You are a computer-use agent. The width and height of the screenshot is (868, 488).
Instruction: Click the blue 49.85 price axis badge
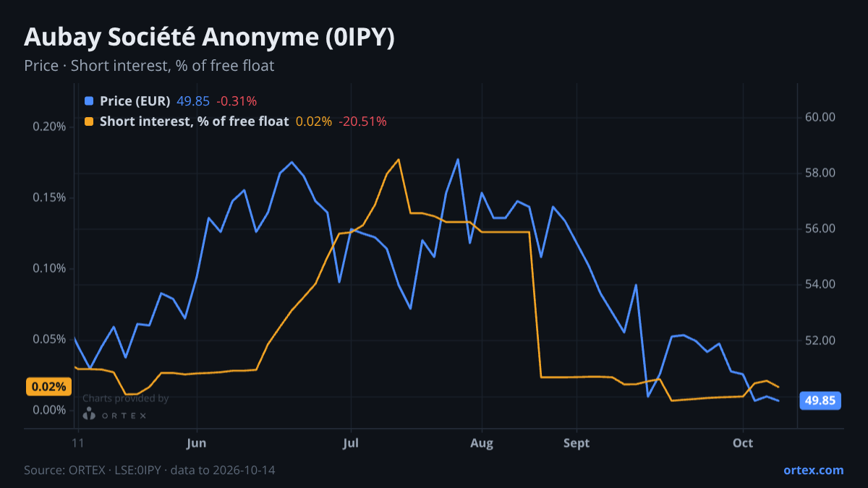(x=820, y=401)
